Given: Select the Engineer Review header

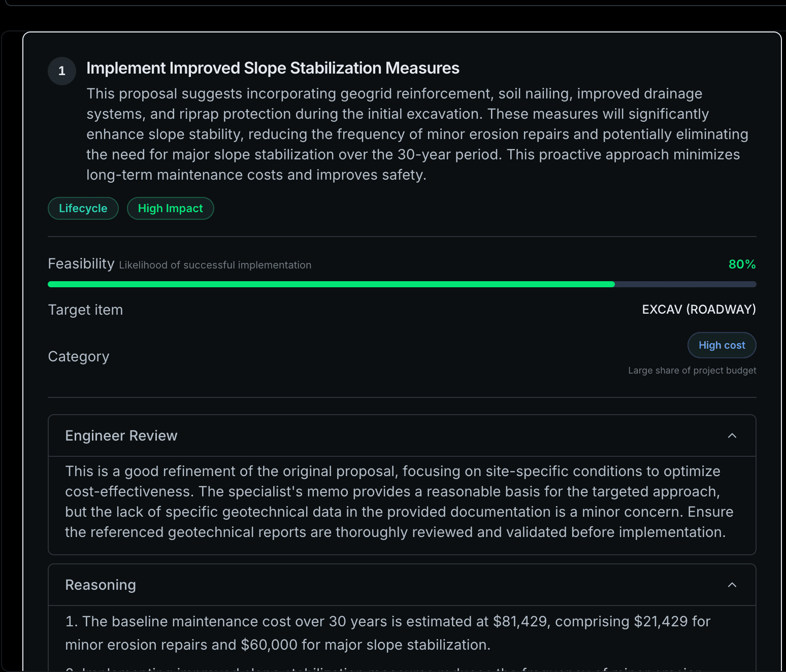Looking at the screenshot, I should click(x=121, y=435).
